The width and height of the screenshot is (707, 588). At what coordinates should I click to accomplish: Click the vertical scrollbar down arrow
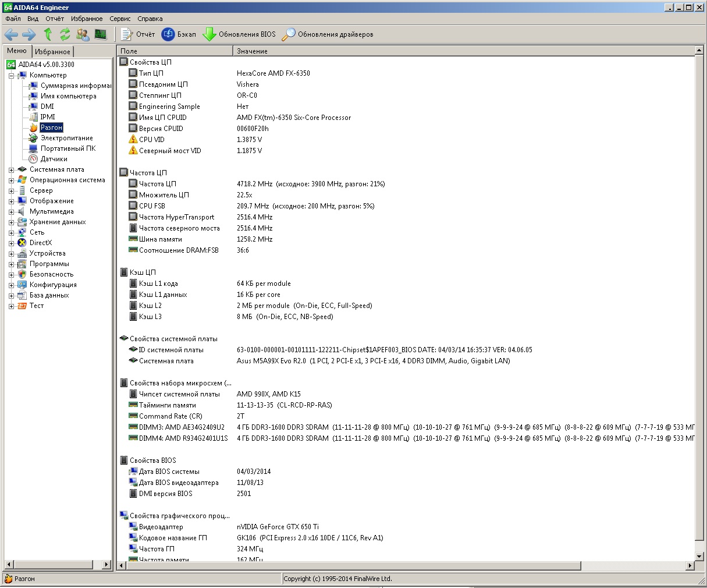click(699, 555)
